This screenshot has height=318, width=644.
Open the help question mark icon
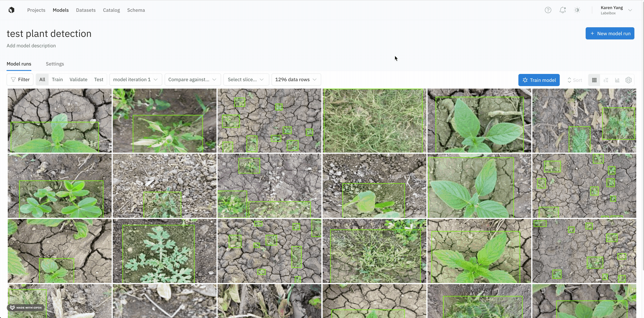pos(548,10)
